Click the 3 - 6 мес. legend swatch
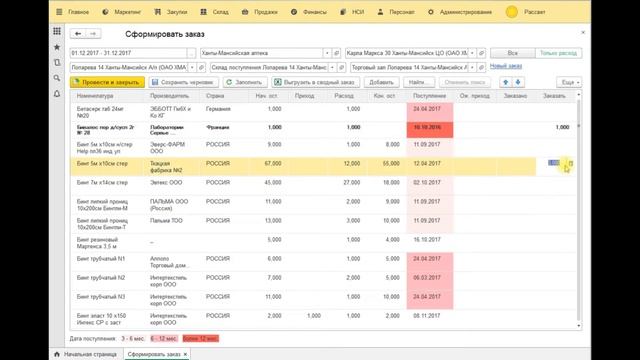640x360 pixels. point(133,339)
